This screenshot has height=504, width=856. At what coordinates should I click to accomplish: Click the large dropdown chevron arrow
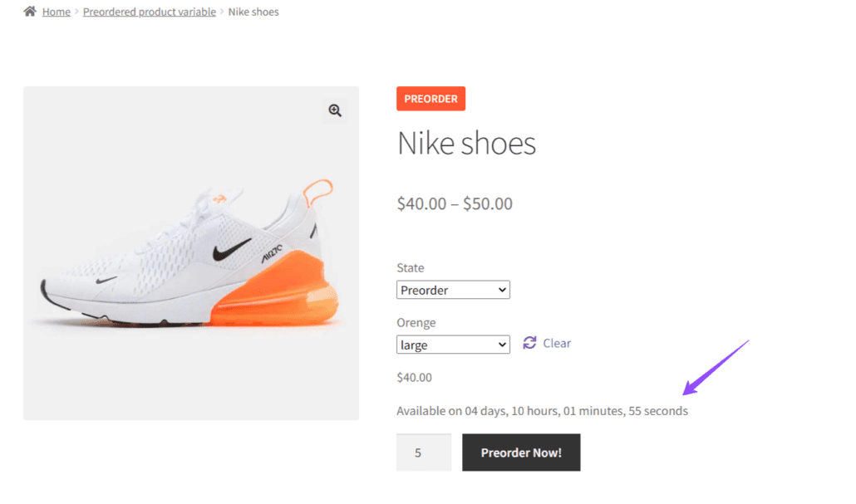tap(502, 345)
